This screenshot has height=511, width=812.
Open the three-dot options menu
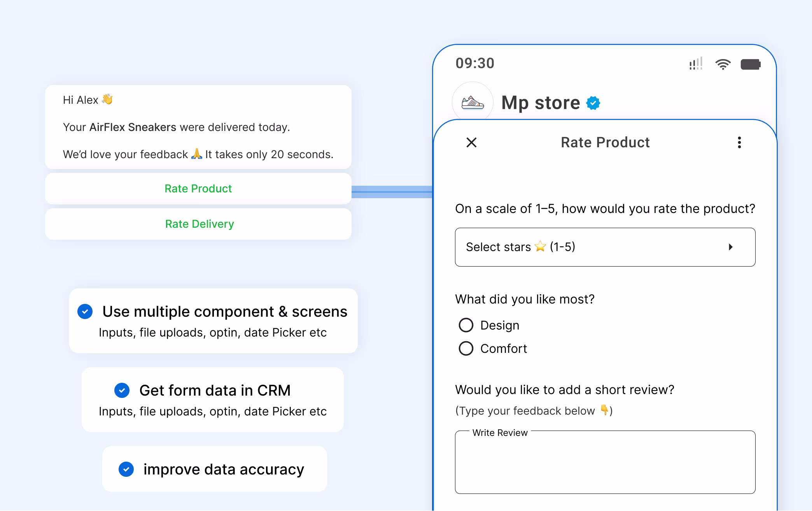tap(739, 143)
